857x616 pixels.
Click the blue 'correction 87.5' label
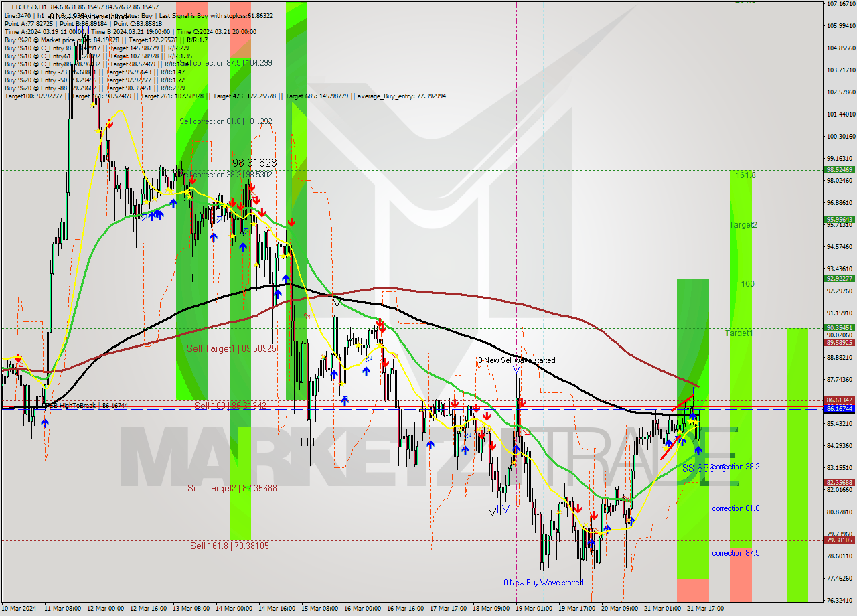(735, 553)
